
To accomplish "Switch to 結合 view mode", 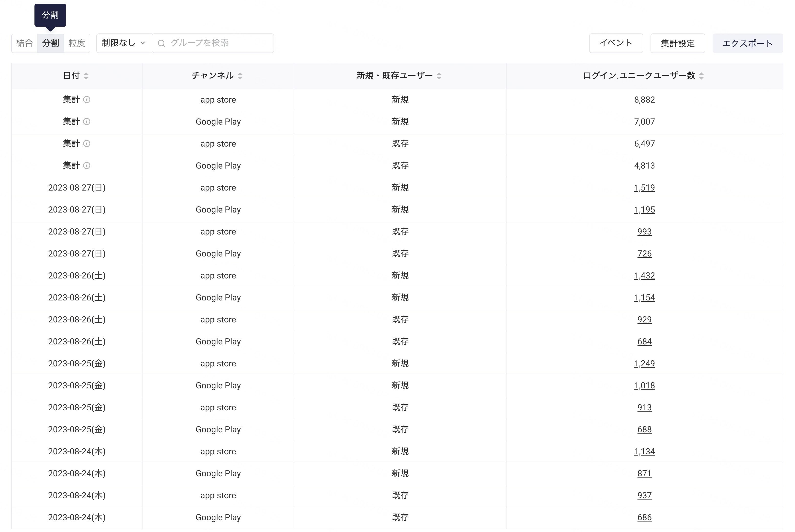I will click(24, 43).
